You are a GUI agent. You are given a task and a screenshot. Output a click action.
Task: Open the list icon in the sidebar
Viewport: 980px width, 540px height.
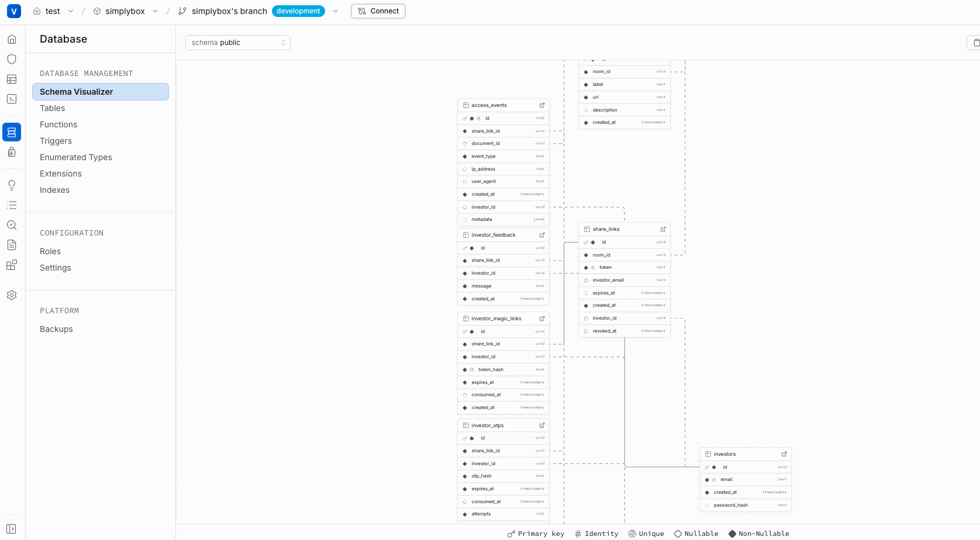coord(12,205)
